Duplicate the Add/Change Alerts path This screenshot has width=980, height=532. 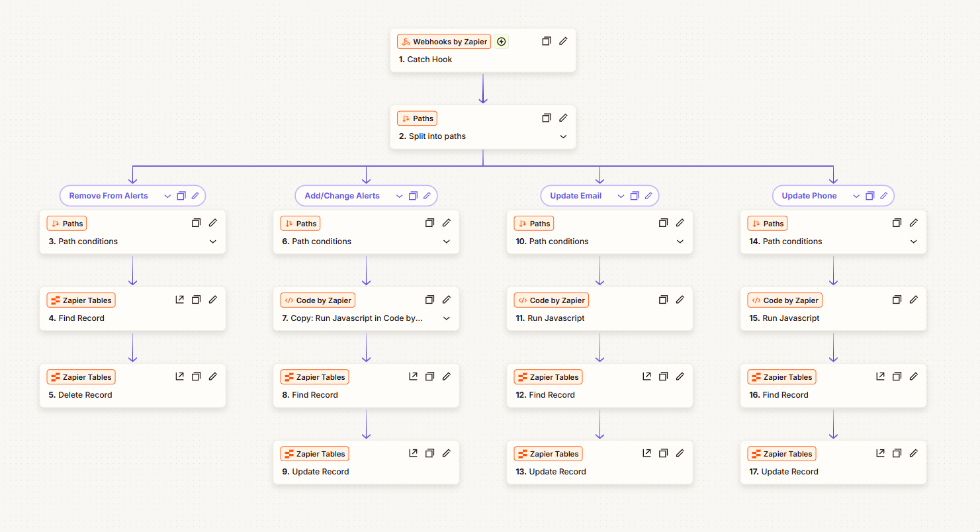tap(413, 196)
